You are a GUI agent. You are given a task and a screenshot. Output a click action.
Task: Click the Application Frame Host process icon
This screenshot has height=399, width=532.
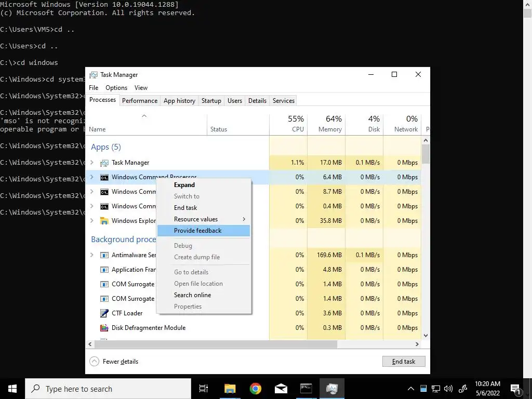[x=104, y=270]
